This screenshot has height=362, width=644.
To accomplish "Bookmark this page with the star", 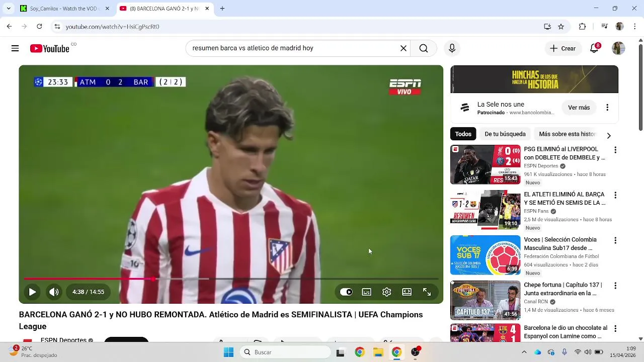I will (x=561, y=27).
